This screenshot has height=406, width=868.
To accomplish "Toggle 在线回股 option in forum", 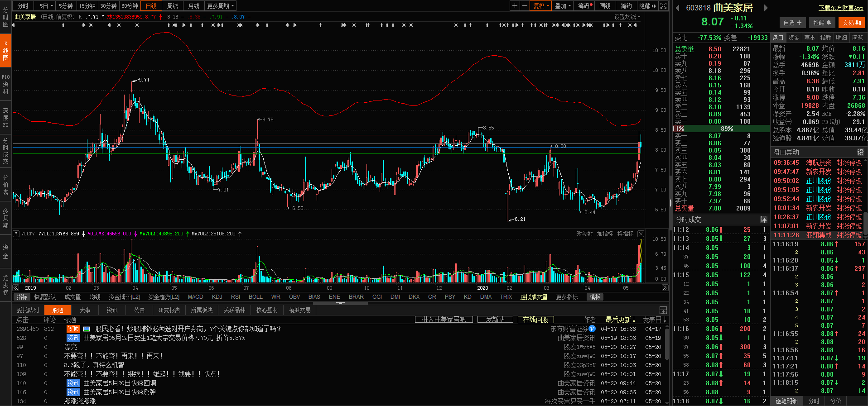I will tap(535, 320).
